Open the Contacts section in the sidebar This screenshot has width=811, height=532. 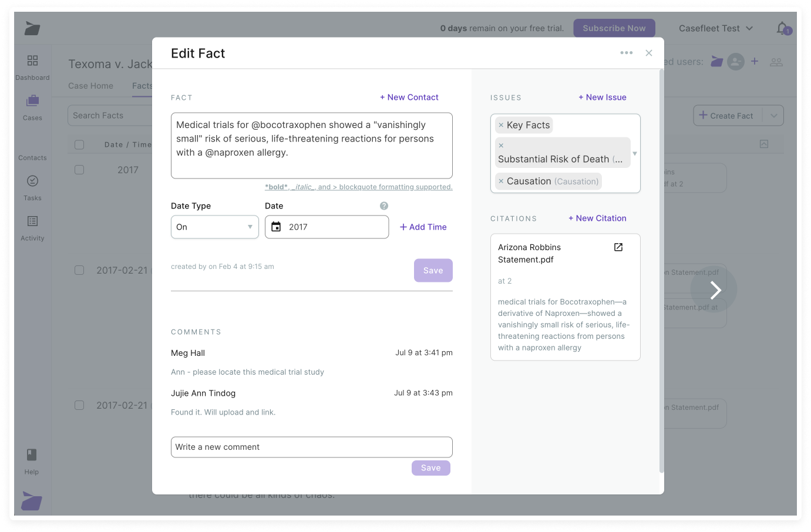click(x=32, y=148)
